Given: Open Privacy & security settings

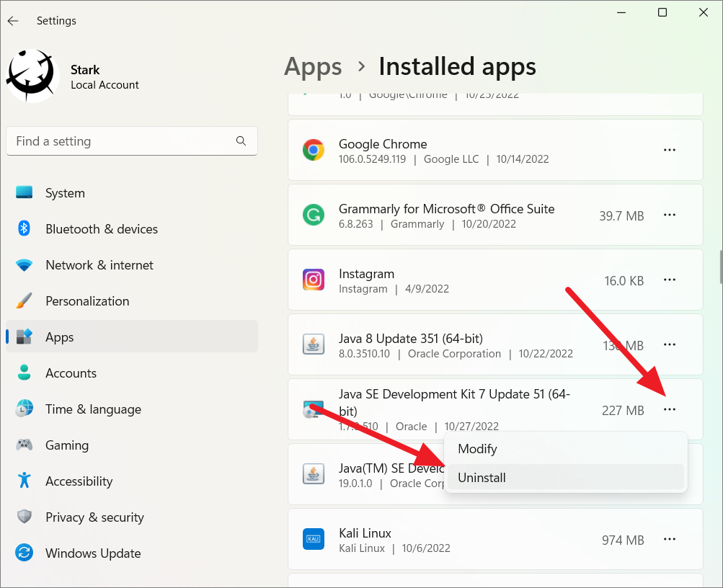Looking at the screenshot, I should tap(132, 517).
